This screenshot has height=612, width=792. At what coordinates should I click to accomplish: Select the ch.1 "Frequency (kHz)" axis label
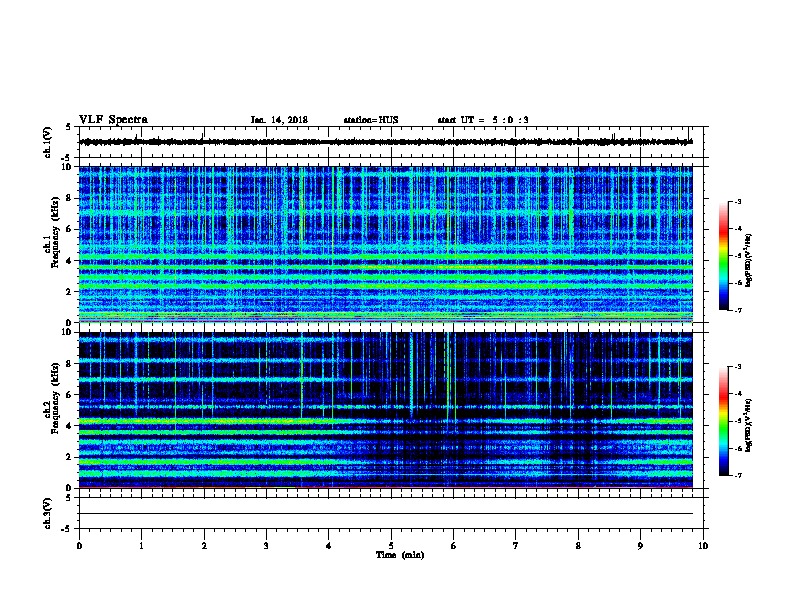[x=56, y=232]
